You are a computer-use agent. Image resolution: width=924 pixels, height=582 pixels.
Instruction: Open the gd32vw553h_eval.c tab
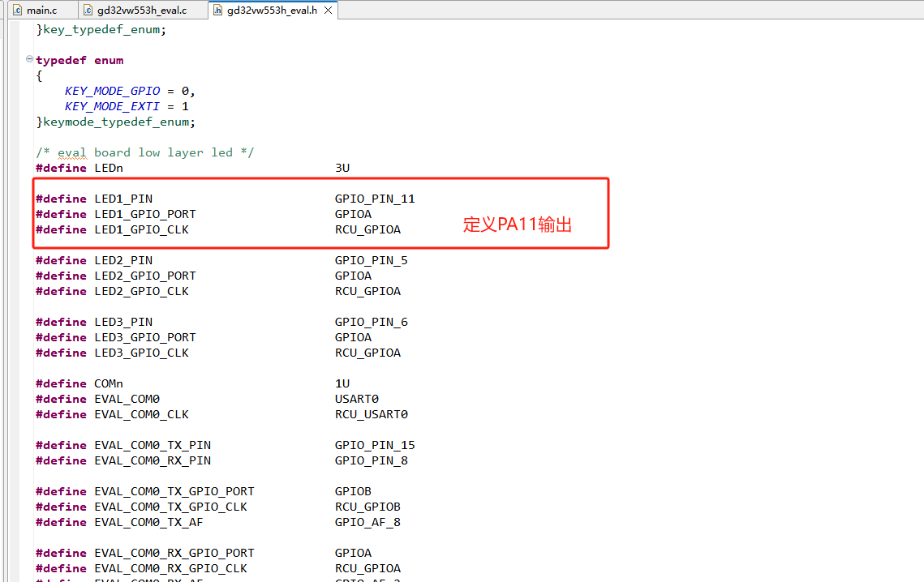(x=141, y=10)
